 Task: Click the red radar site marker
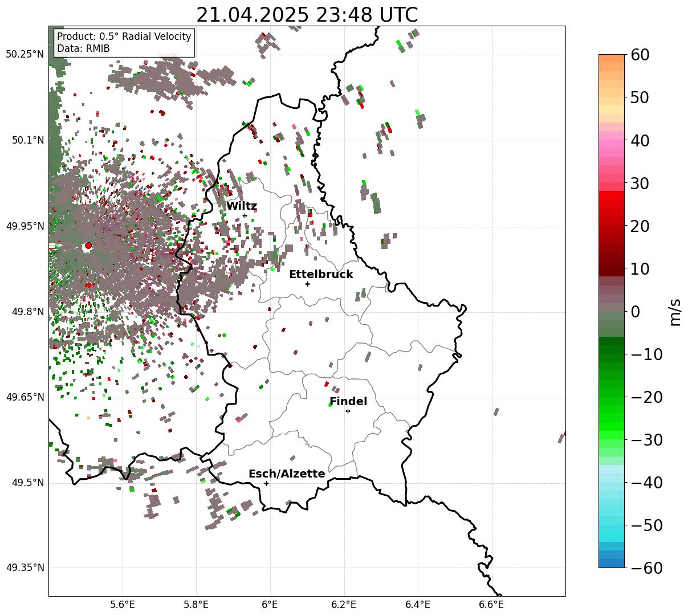point(88,246)
